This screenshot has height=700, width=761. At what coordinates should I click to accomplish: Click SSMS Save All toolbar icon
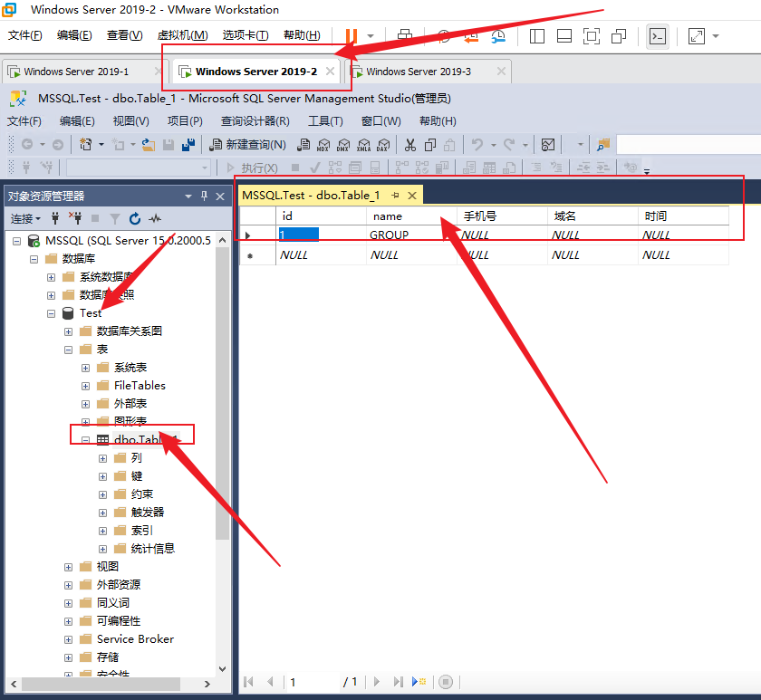[x=188, y=145]
